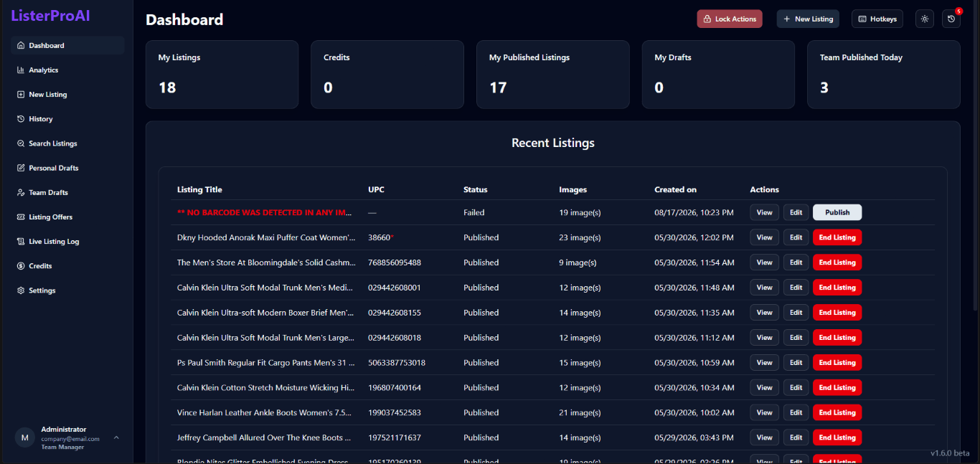The width and height of the screenshot is (980, 464).
Task: Click the Status column header
Action: tap(476, 190)
